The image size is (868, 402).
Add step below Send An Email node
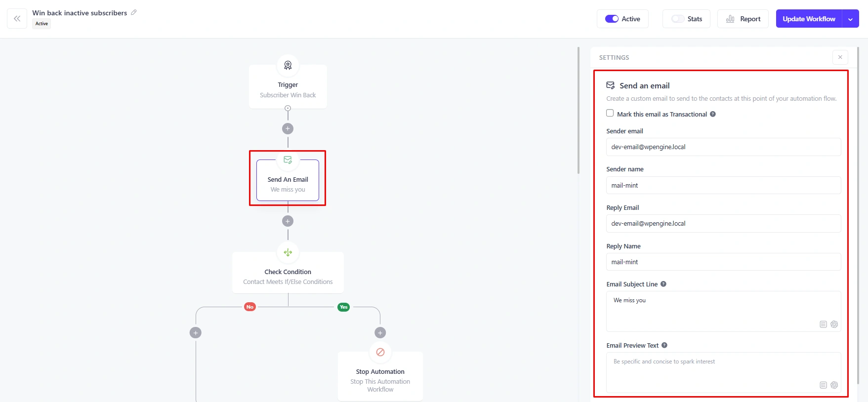pyautogui.click(x=288, y=221)
